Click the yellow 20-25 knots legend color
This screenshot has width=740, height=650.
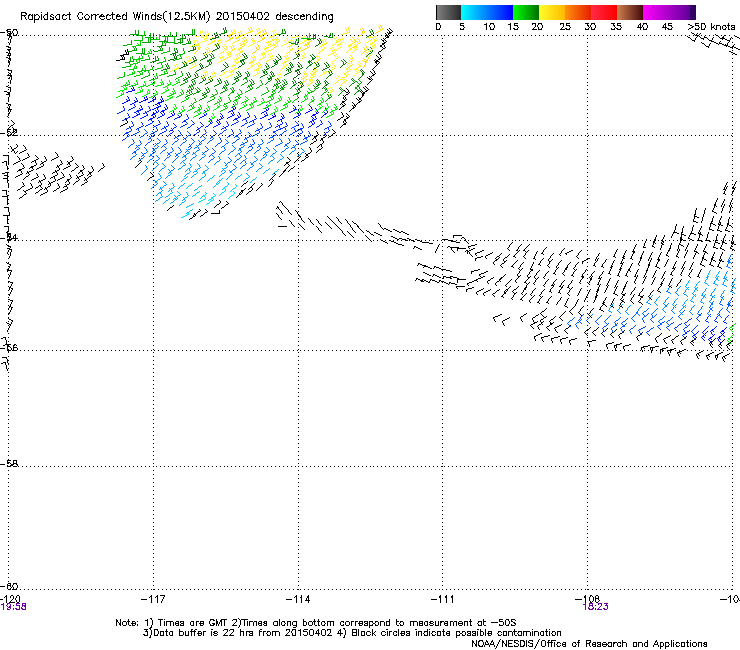tap(552, 12)
